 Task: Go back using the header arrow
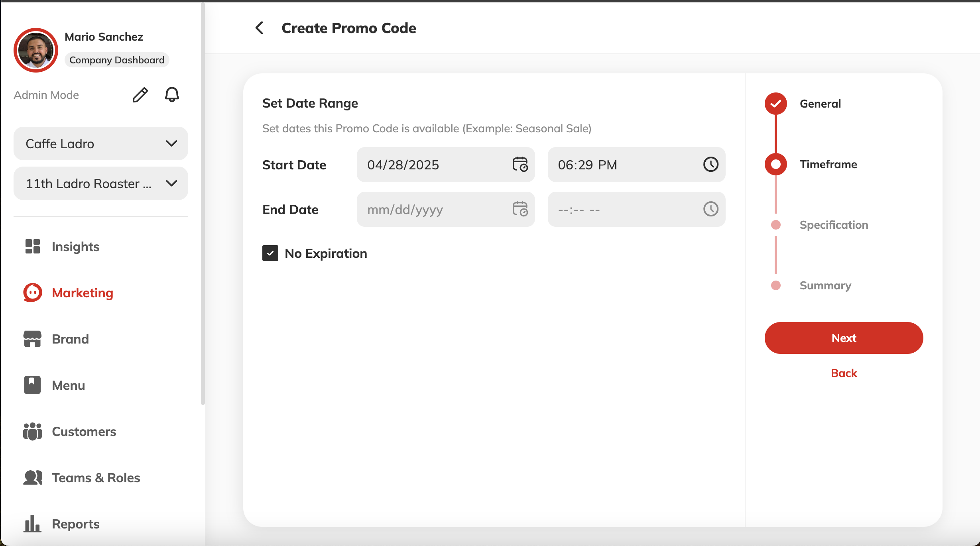pos(260,28)
